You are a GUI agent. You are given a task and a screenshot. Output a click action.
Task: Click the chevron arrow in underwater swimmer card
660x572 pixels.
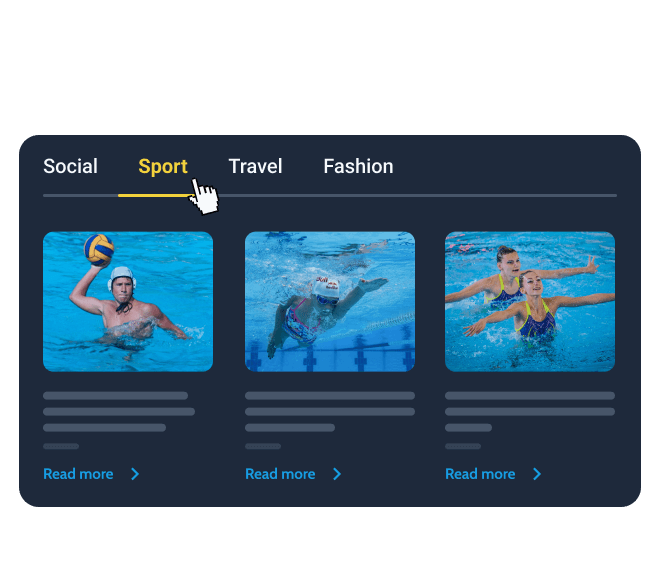[x=337, y=474]
